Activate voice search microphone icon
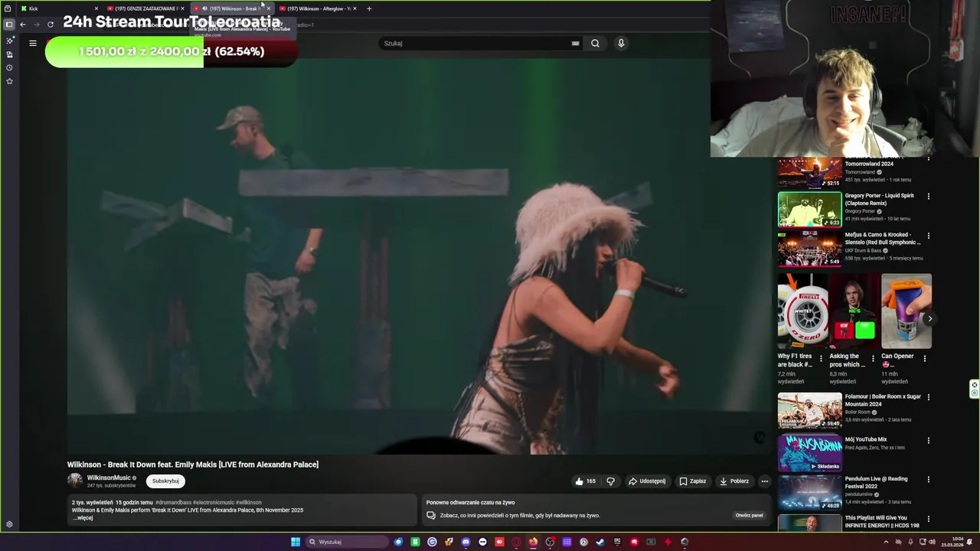Screen dimensions: 980x551 coord(621,43)
